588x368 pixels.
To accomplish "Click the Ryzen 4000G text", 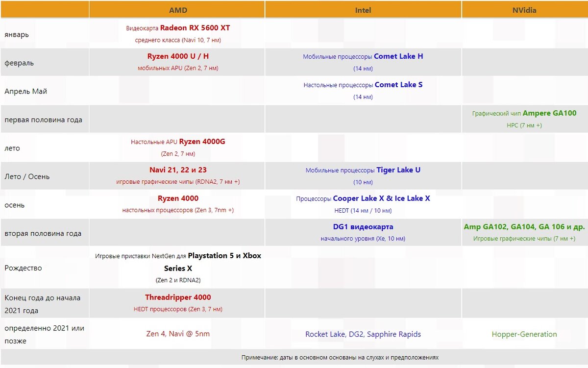I will 202,142.
